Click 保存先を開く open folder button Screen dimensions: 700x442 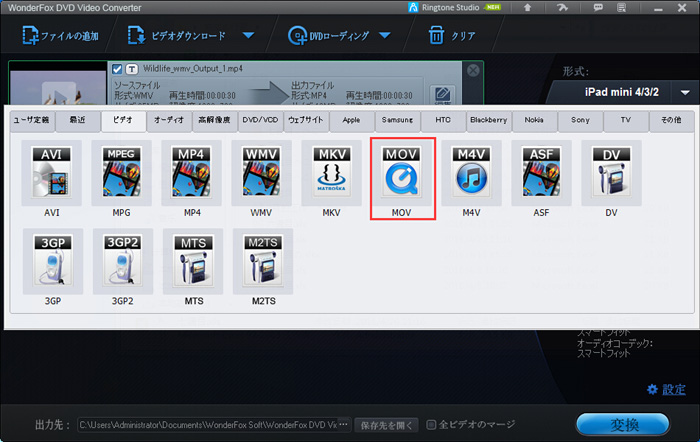387,425
